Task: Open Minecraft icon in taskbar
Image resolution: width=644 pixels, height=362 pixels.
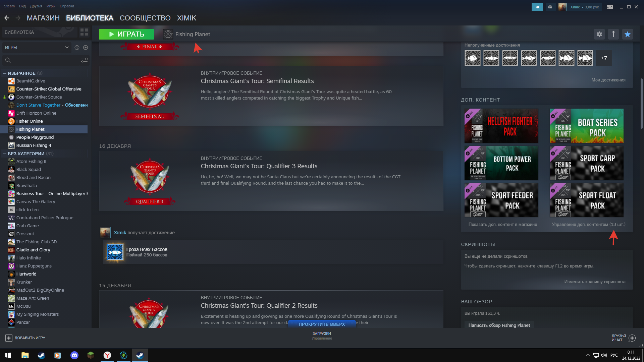Action: pyautogui.click(x=91, y=355)
